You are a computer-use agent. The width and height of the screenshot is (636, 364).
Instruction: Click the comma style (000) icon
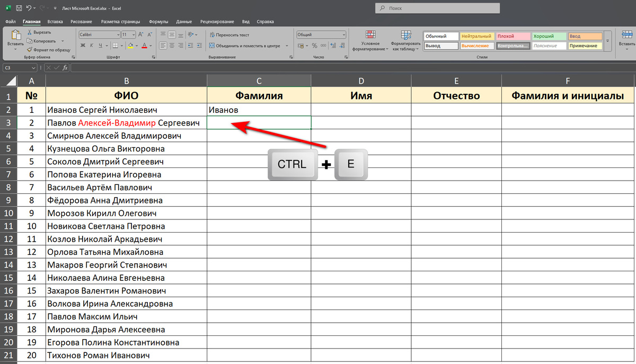tap(323, 46)
